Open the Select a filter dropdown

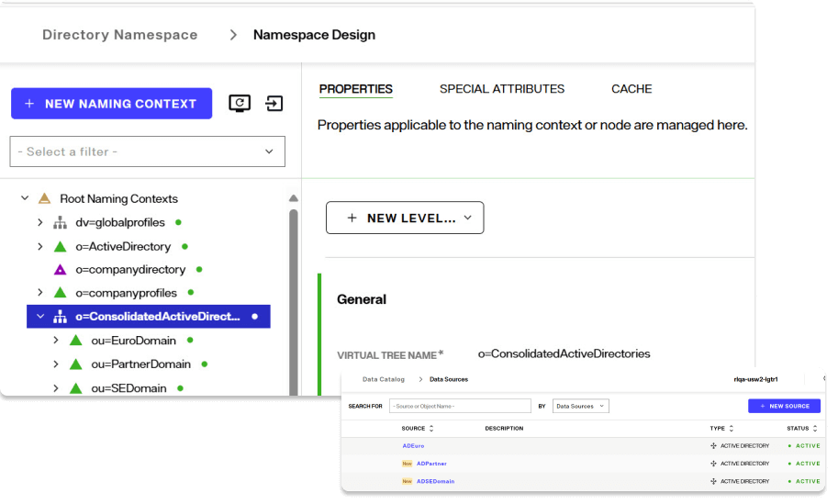click(147, 151)
